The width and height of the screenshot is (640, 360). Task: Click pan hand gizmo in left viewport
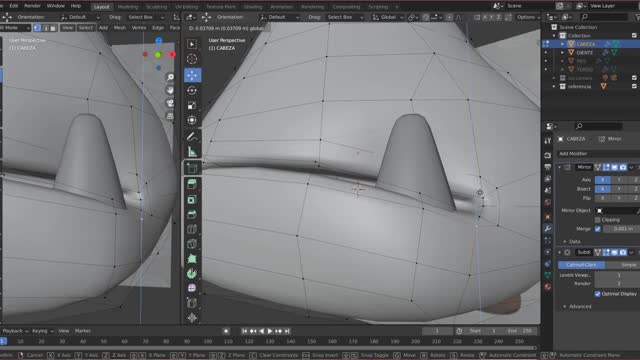[x=170, y=90]
